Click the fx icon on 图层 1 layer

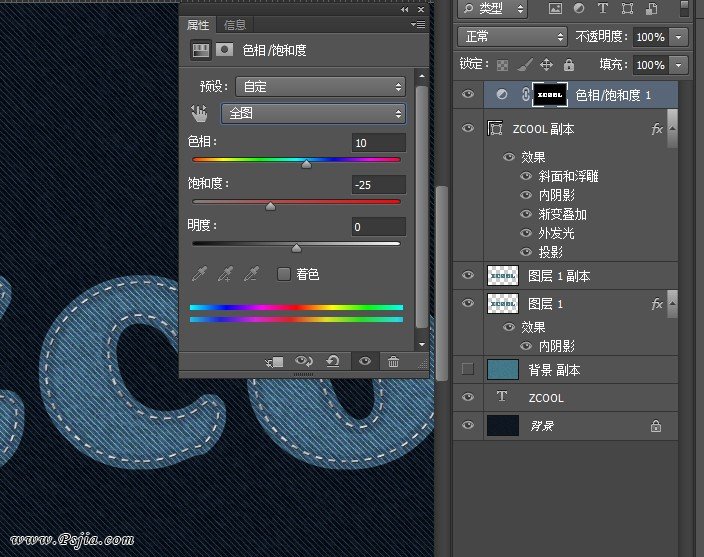657,304
